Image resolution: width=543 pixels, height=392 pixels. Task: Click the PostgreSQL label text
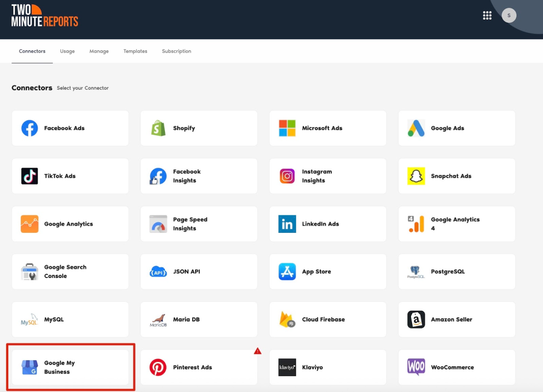[x=448, y=272]
